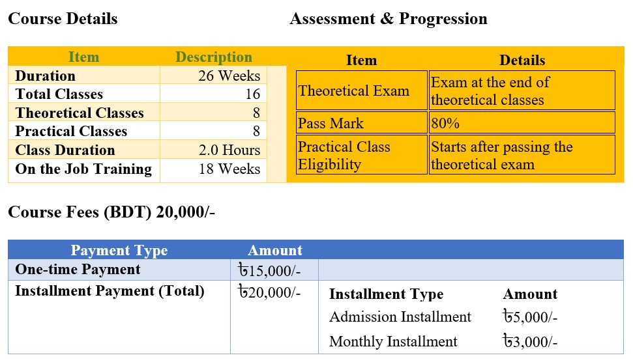Click the Course Details heading
633x364 pixels.
coord(63,18)
